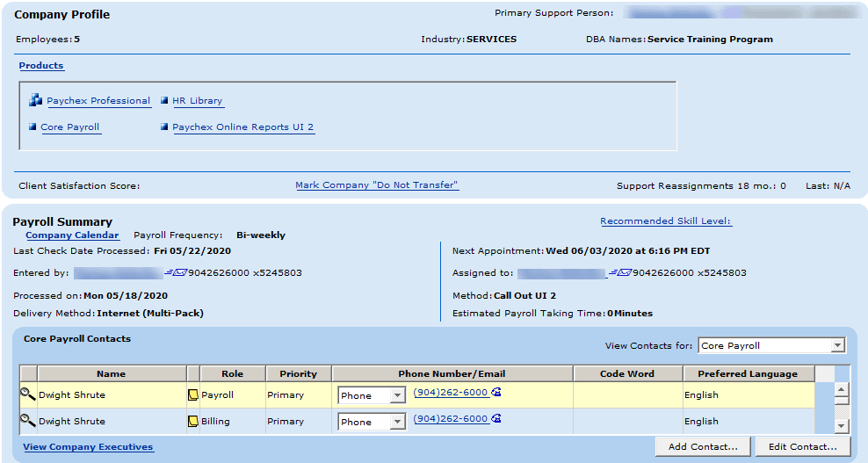Viewport: 868px width, 463px height.
Task: Click English in the Payroll row
Action: click(x=701, y=394)
